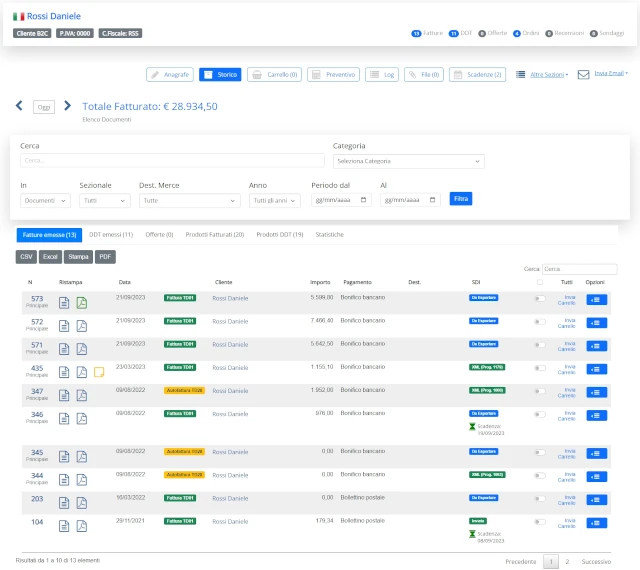The height and width of the screenshot is (570, 640).
Task: Open Preventivo section
Action: click(333, 75)
